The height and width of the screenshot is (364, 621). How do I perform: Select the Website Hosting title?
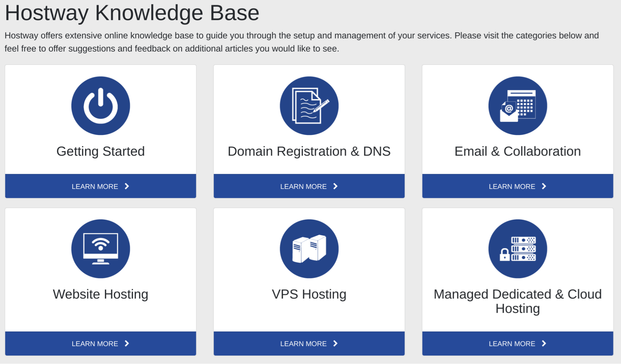tap(101, 294)
